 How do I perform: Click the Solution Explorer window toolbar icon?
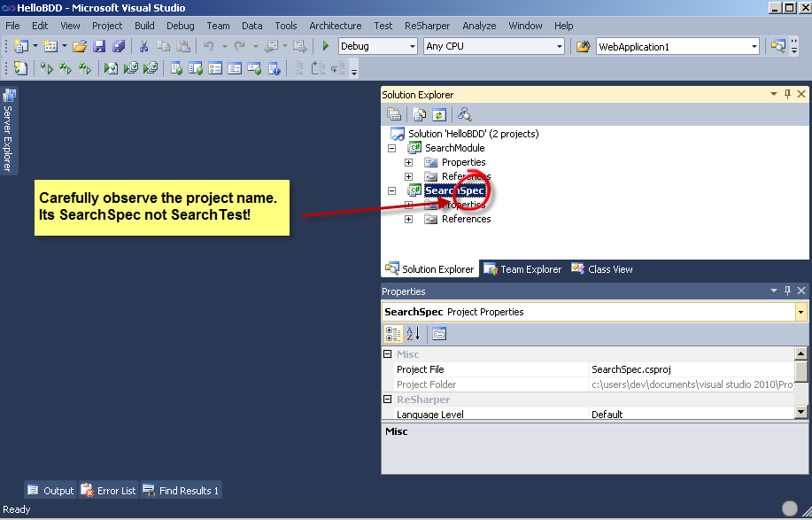[777, 47]
